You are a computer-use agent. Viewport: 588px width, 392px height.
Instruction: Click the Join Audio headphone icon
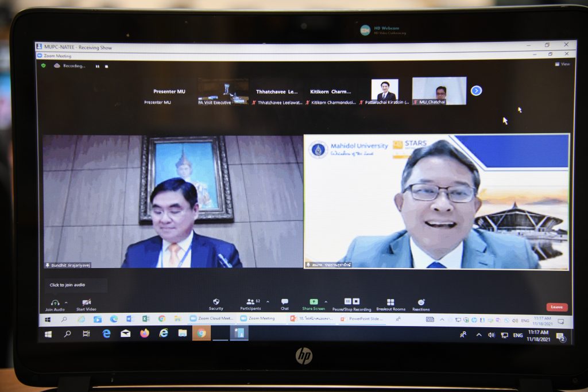click(55, 302)
